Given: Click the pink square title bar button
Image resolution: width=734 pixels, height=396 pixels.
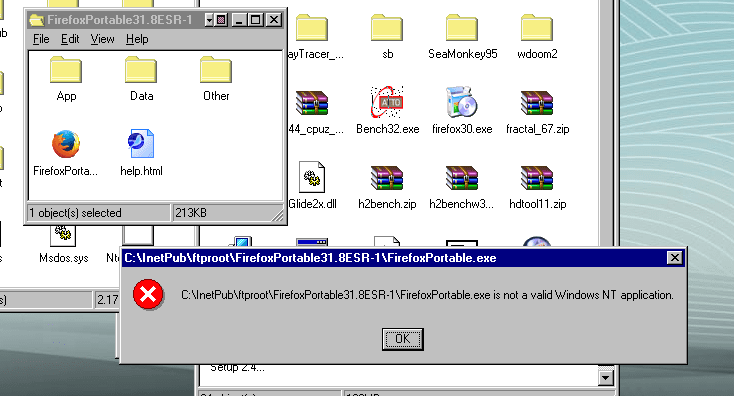Looking at the screenshot, I should (221, 20).
